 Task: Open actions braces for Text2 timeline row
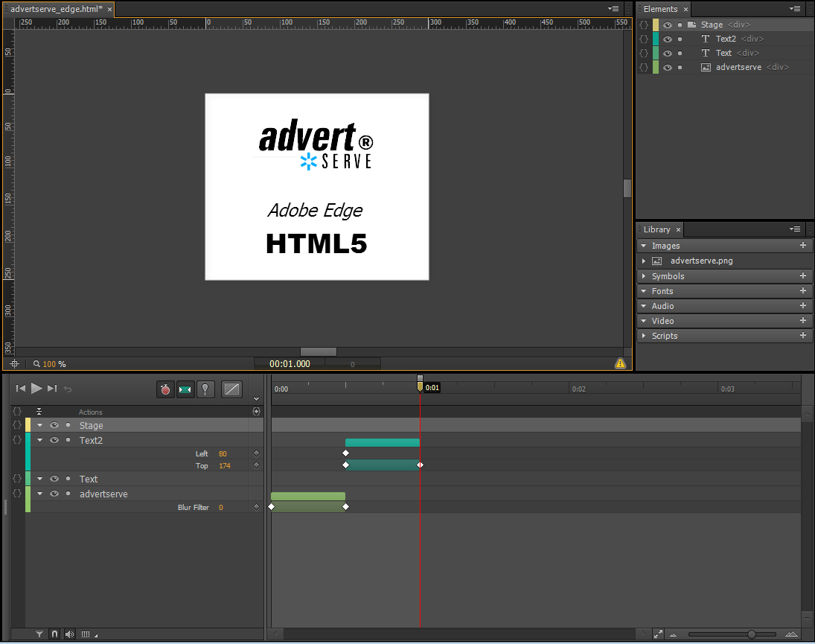point(17,440)
